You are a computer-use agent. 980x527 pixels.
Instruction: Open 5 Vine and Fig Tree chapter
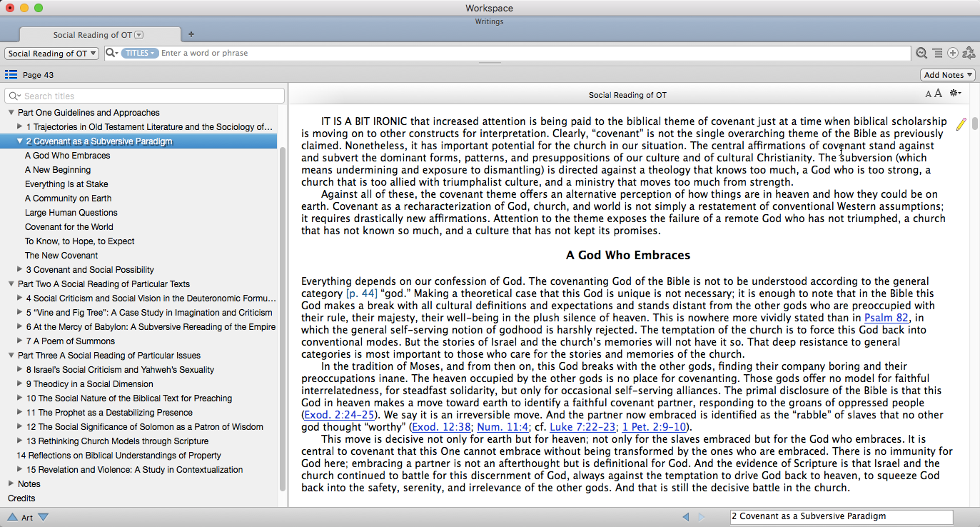pos(149,313)
